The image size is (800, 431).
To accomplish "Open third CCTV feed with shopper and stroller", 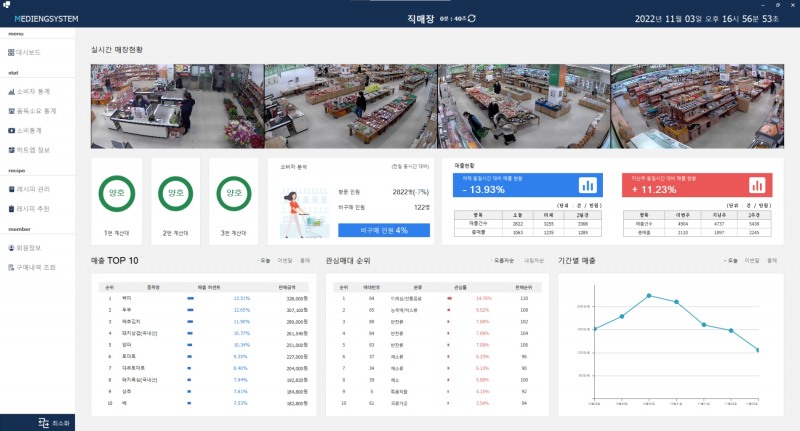I will click(x=524, y=106).
